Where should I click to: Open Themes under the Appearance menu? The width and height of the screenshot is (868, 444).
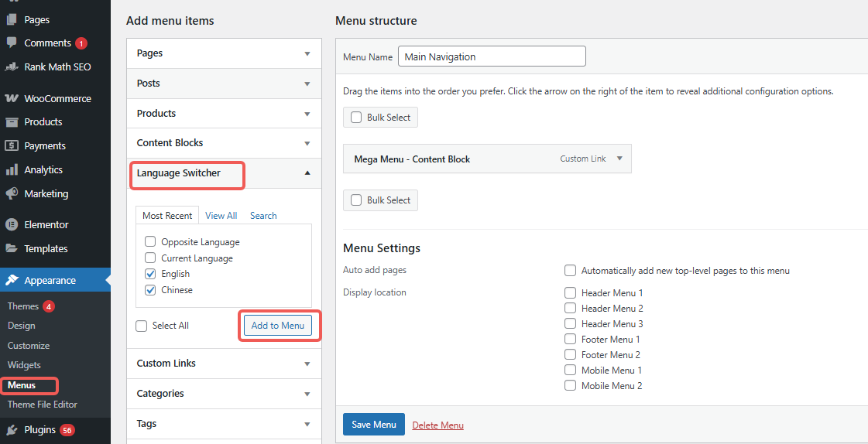click(23, 306)
